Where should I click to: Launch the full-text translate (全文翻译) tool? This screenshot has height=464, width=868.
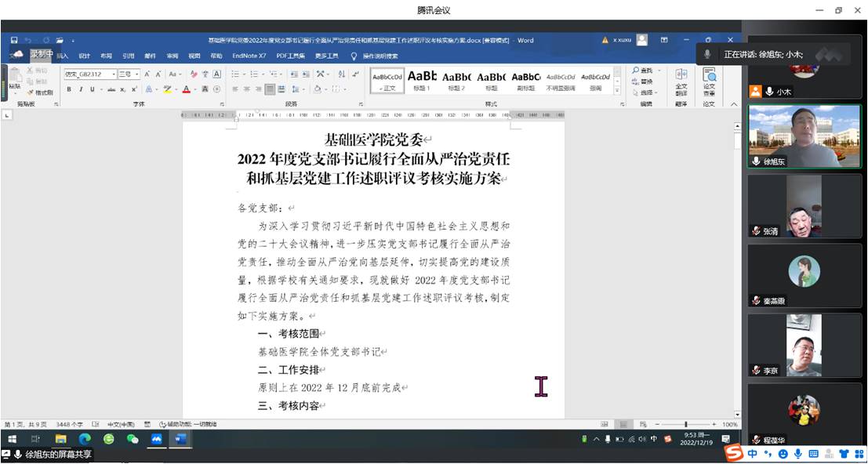pos(681,78)
